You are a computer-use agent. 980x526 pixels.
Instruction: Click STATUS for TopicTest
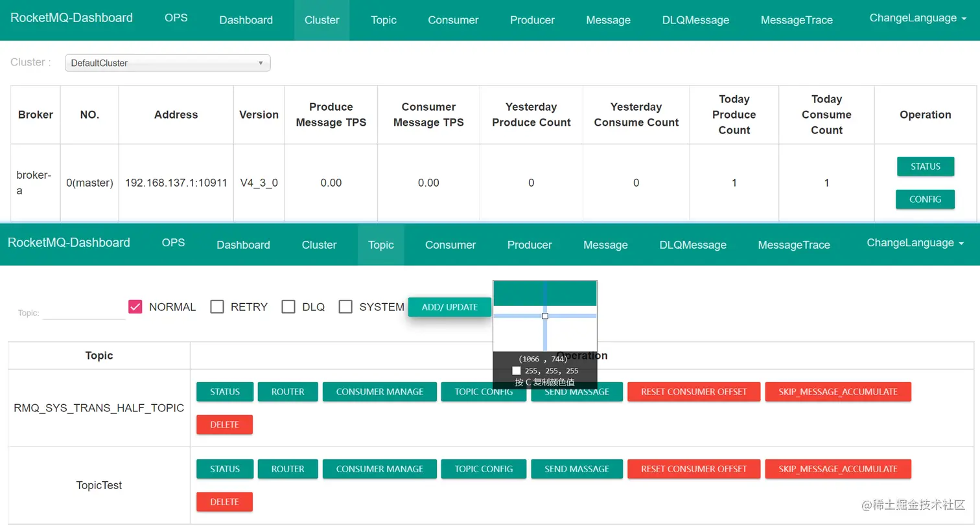coord(225,469)
